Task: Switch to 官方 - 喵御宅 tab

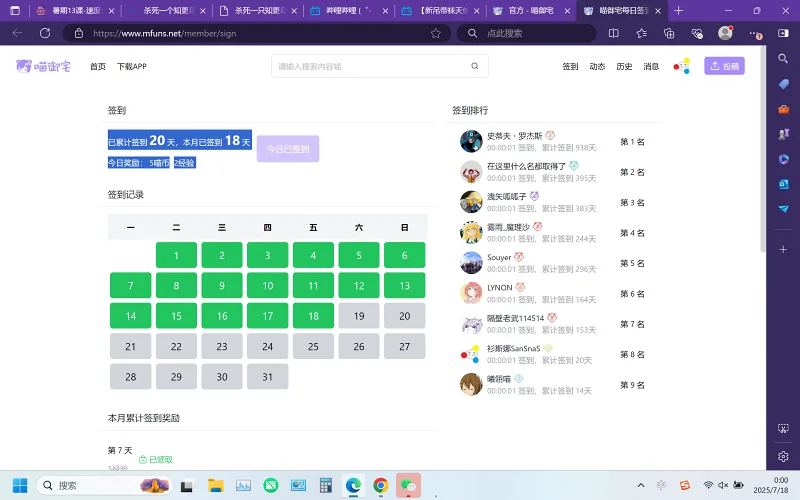Action: click(532, 10)
